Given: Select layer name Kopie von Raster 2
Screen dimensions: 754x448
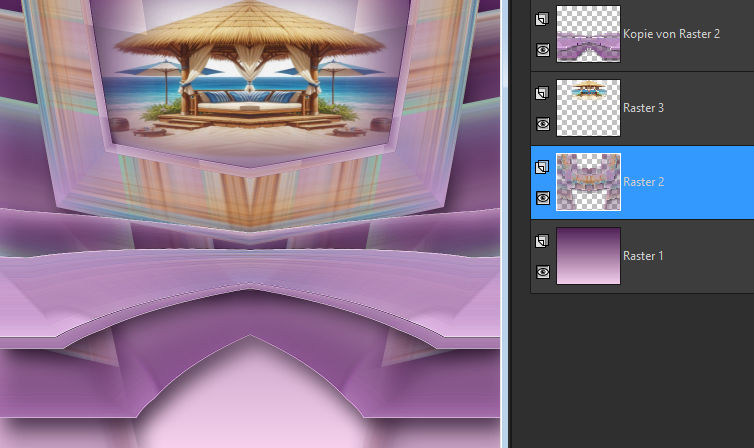Looking at the screenshot, I should [671, 34].
